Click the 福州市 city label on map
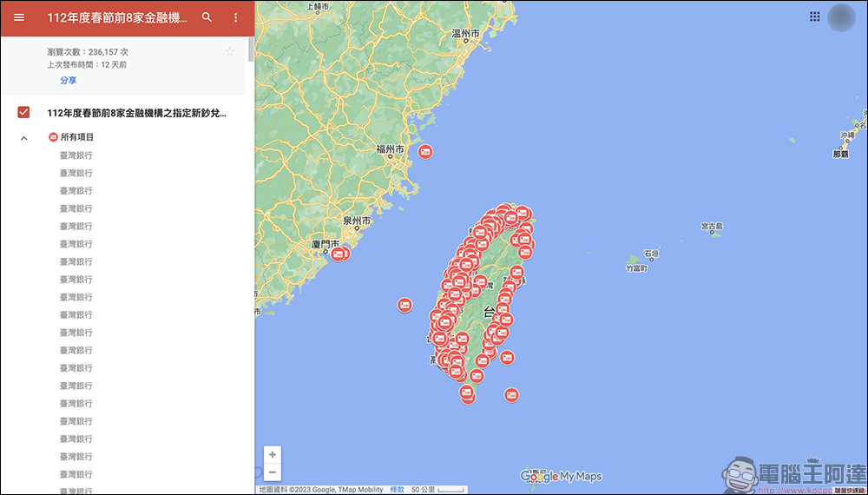 [390, 149]
